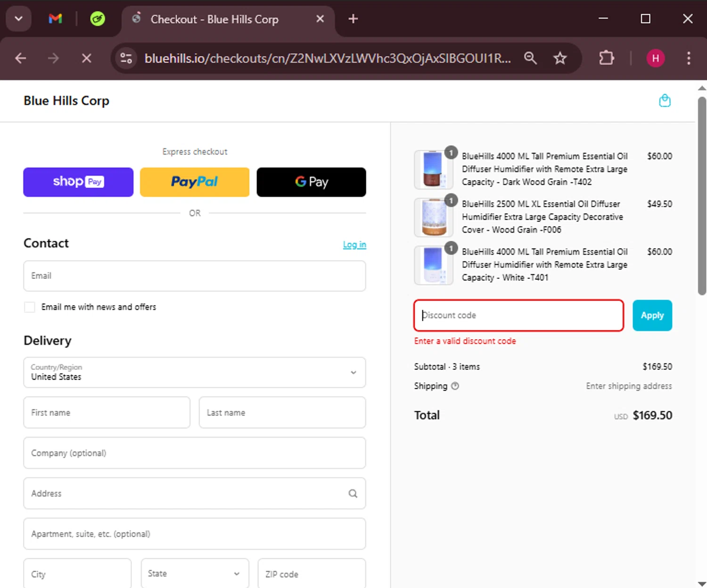Screen dimensions: 707x588
Task: Pay with Google Pay button
Action: point(311,182)
